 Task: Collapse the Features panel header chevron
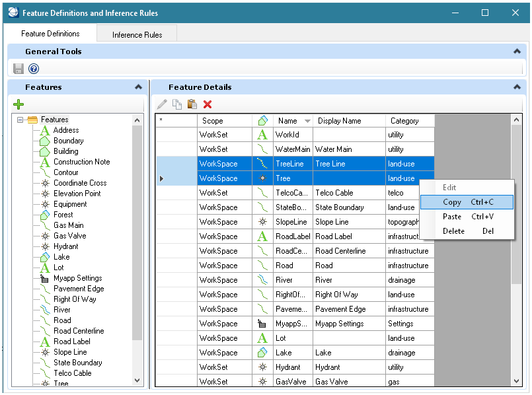pyautogui.click(x=138, y=87)
